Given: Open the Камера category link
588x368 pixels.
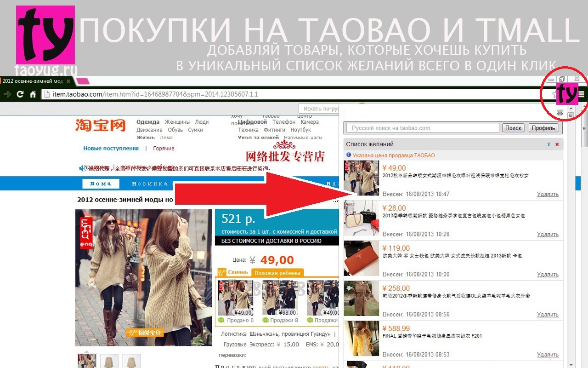Looking at the screenshot, I should [x=310, y=122].
